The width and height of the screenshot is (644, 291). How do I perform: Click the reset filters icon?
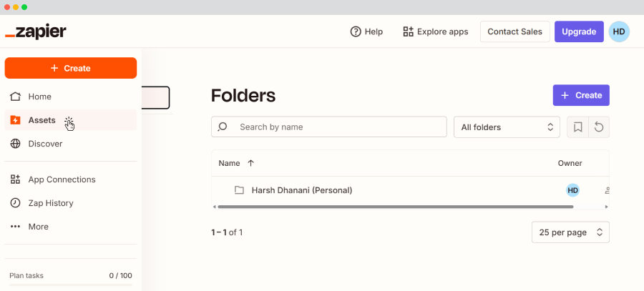click(599, 127)
